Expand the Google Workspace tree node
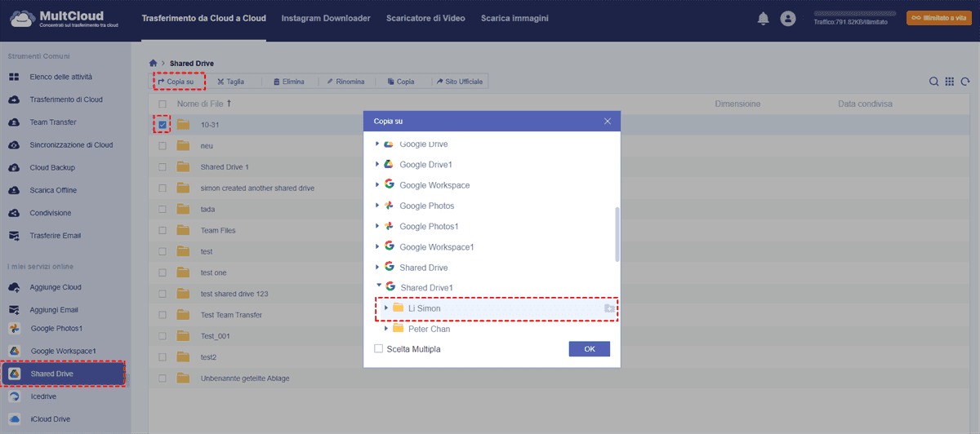Image resolution: width=980 pixels, height=434 pixels. click(377, 185)
